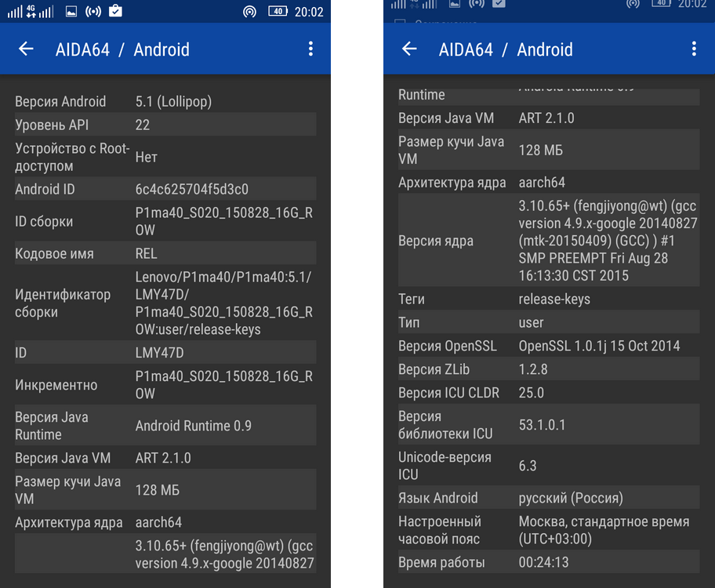This screenshot has width=715, height=588.
Task: Select 'Настроенный часовой пояс' row
Action: (549, 530)
